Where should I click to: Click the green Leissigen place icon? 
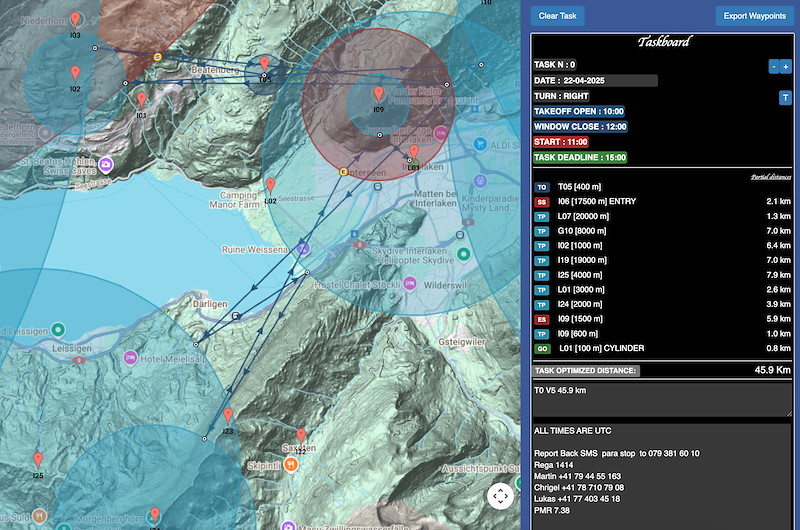point(58,330)
